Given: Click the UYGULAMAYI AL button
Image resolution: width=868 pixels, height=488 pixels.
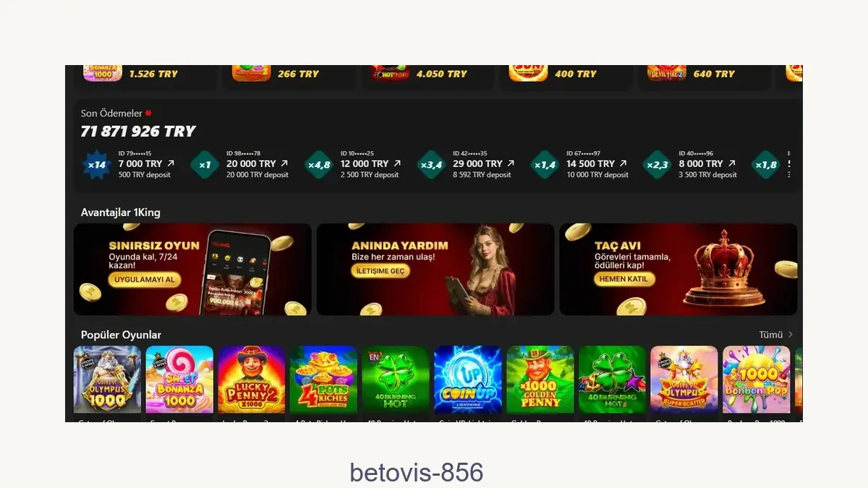Looking at the screenshot, I should 144,280.
